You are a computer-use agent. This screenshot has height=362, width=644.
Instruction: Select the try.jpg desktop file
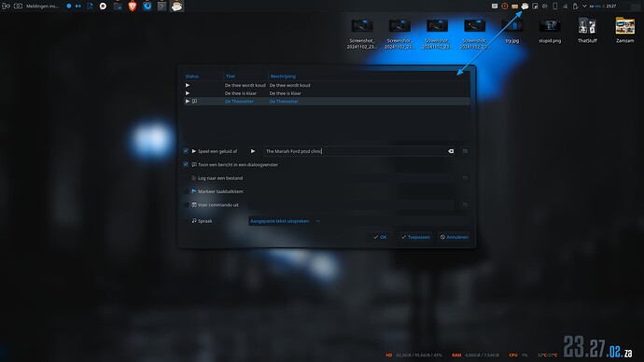[512, 31]
